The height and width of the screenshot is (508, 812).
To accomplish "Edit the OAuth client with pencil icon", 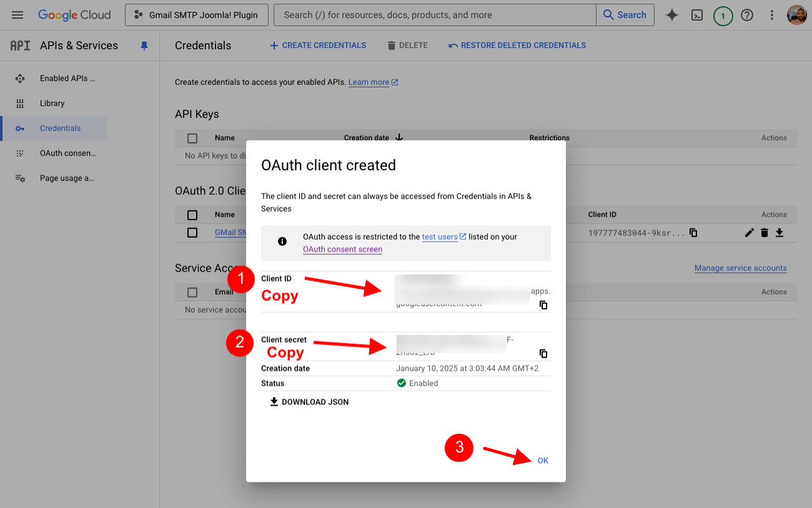I will 750,233.
